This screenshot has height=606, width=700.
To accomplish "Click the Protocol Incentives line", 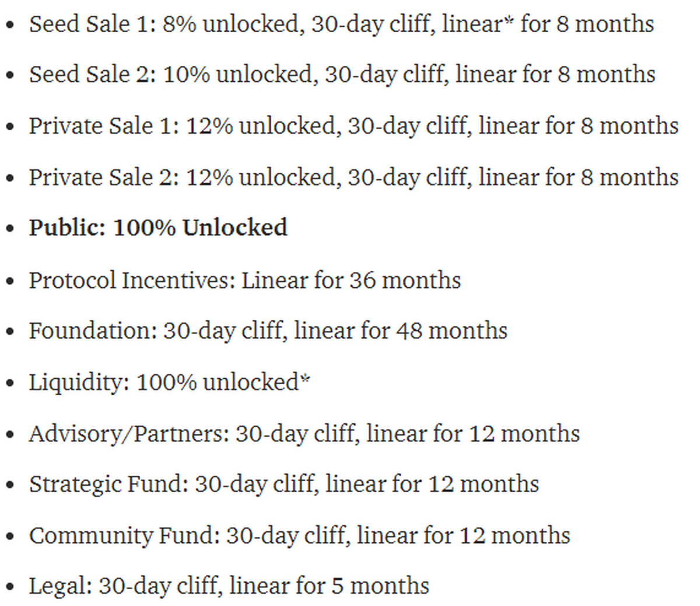I will point(244,280).
